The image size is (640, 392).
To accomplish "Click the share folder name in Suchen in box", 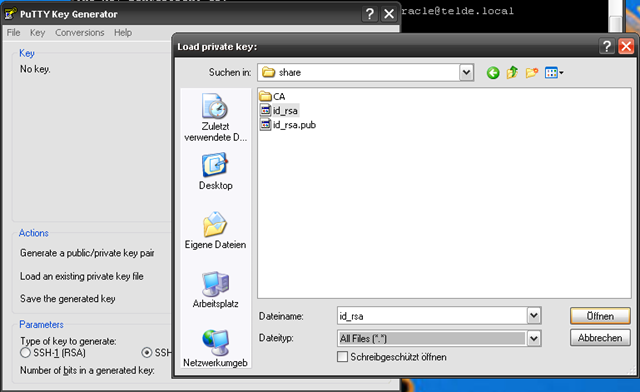I will point(290,72).
